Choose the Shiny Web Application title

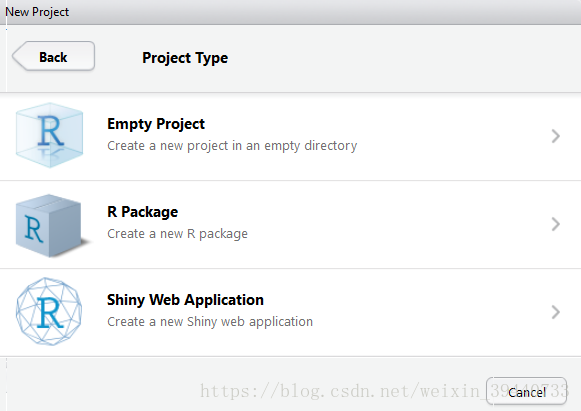pyautogui.click(x=185, y=300)
